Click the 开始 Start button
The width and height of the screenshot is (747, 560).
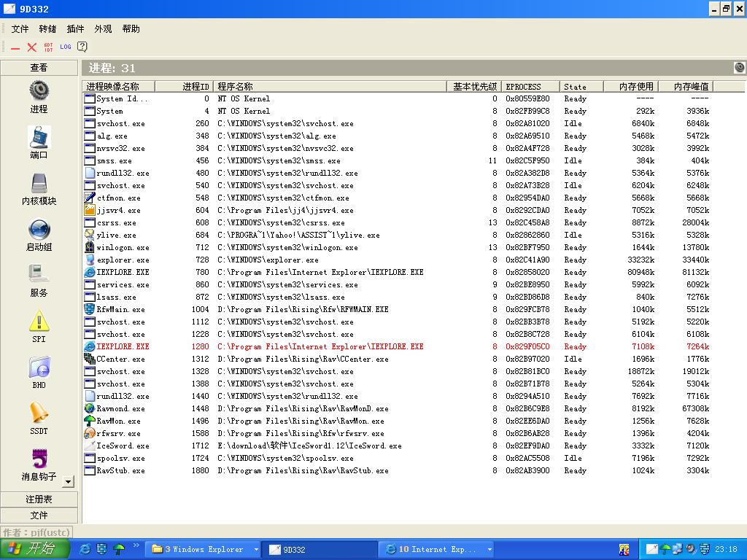pyautogui.click(x=35, y=549)
